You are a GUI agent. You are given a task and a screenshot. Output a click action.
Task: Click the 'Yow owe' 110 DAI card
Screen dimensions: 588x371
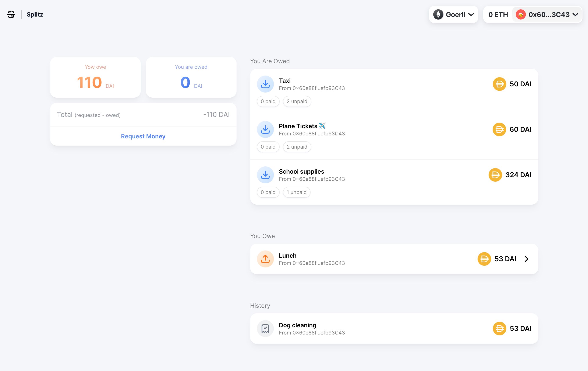95,77
